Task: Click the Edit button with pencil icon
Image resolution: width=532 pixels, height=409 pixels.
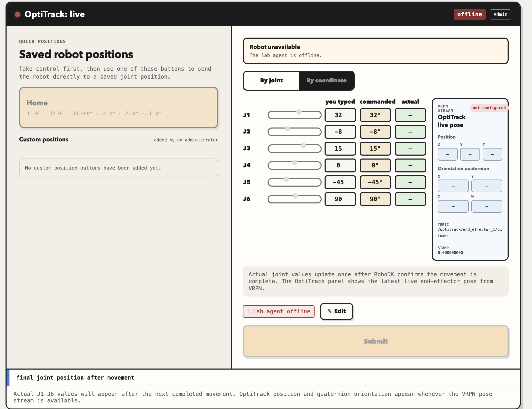Action: point(337,311)
